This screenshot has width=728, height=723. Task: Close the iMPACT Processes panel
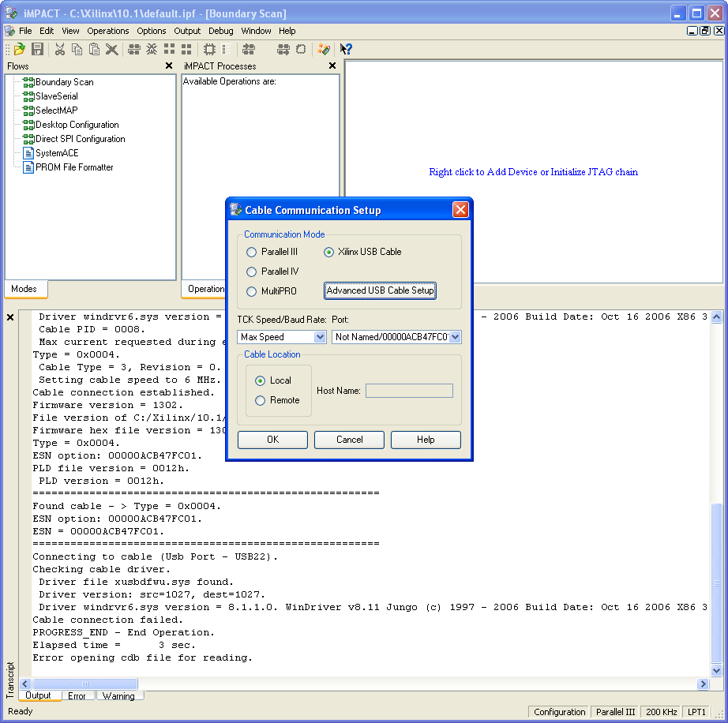pos(332,66)
